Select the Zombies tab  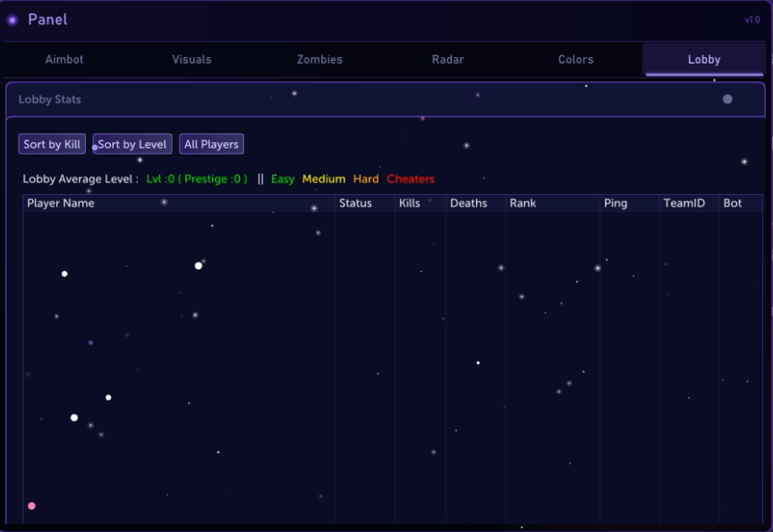(319, 60)
